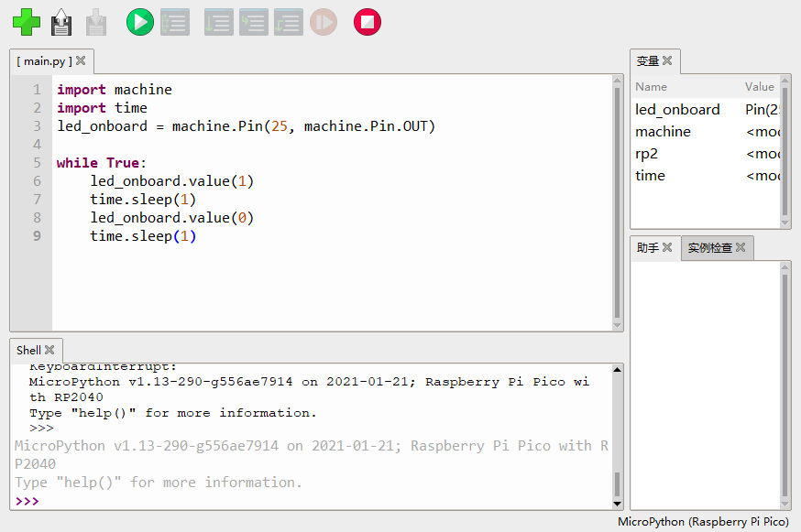
Task: Select the led_onboard variable row
Action: coord(678,110)
